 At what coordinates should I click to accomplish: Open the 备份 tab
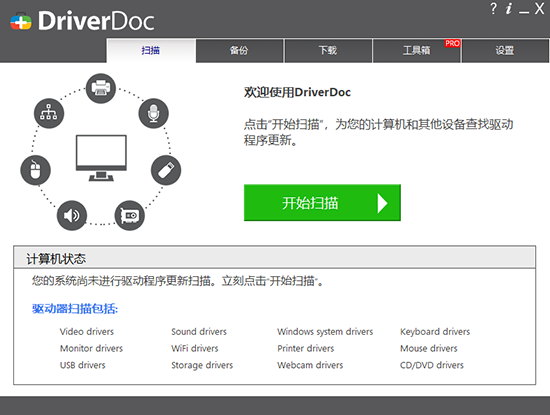(239, 51)
